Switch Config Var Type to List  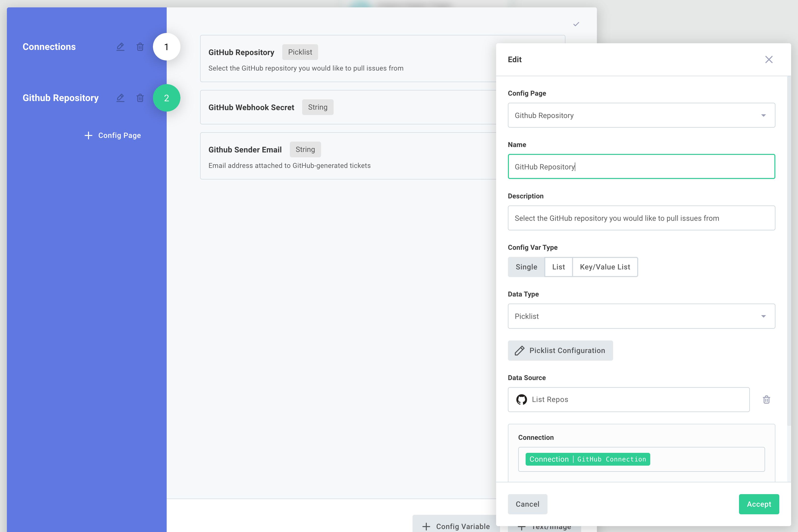click(558, 267)
